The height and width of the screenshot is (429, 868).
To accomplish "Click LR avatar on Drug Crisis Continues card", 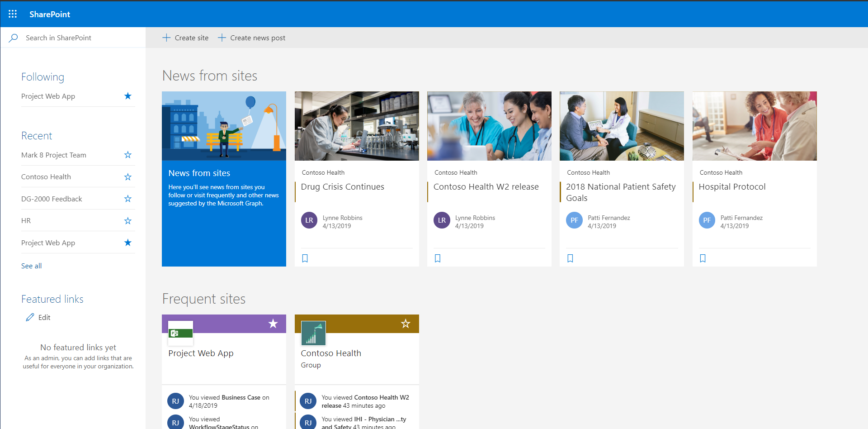I will pyautogui.click(x=309, y=220).
